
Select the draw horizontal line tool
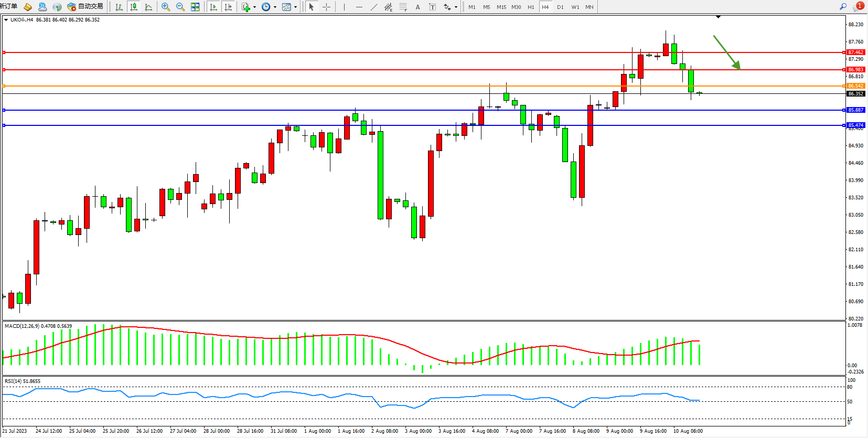359,7
